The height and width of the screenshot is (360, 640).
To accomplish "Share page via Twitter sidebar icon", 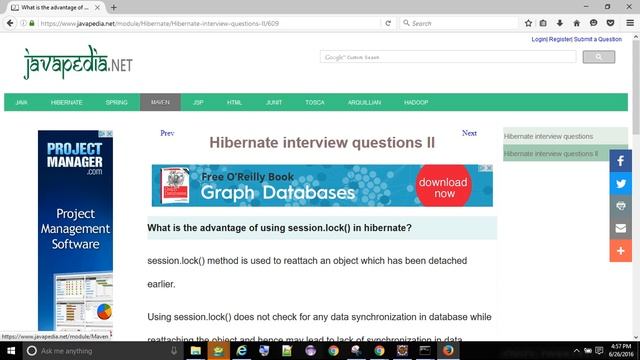I will [620, 183].
